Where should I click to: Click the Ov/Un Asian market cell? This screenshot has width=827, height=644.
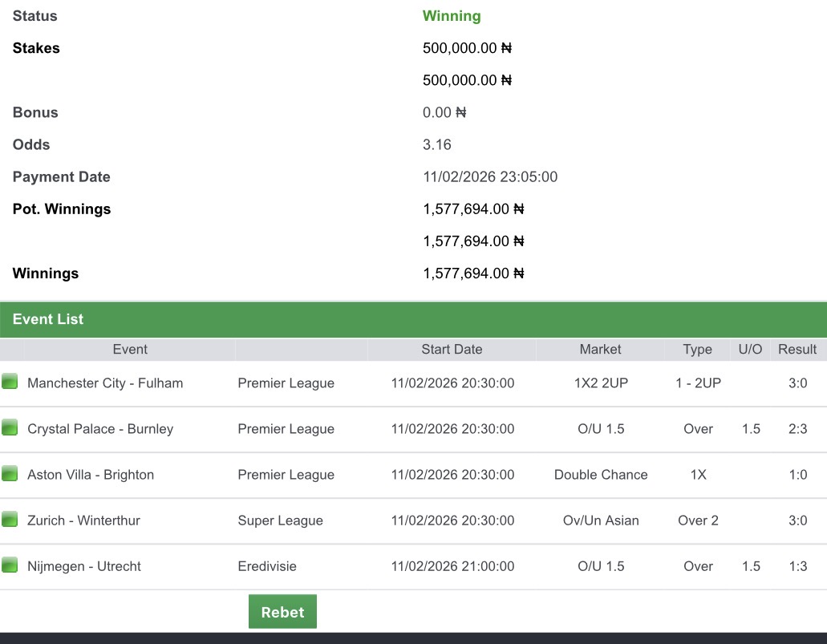[x=601, y=520]
